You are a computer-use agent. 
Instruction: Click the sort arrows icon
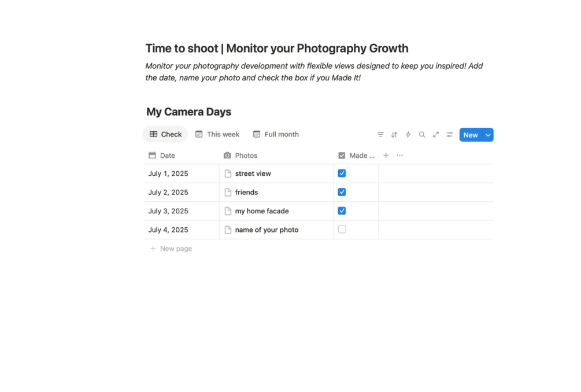point(394,135)
